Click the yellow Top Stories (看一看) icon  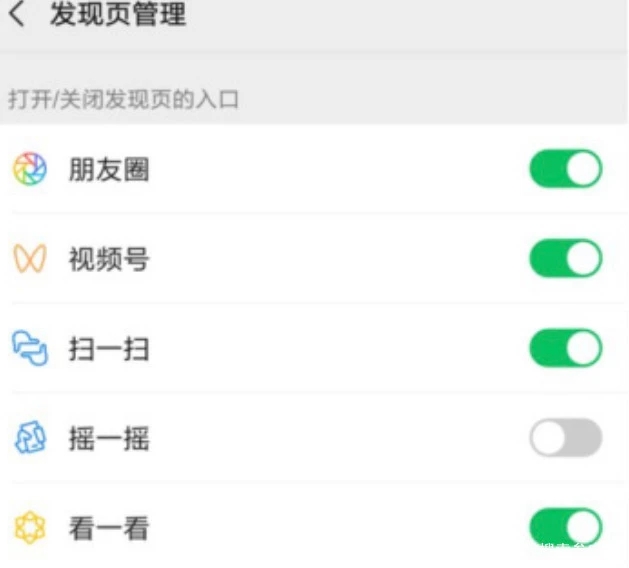(x=29, y=526)
